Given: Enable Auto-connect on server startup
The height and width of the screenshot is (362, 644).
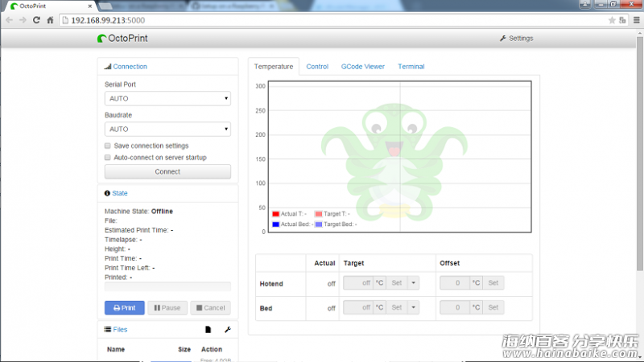Looking at the screenshot, I should [x=108, y=158].
